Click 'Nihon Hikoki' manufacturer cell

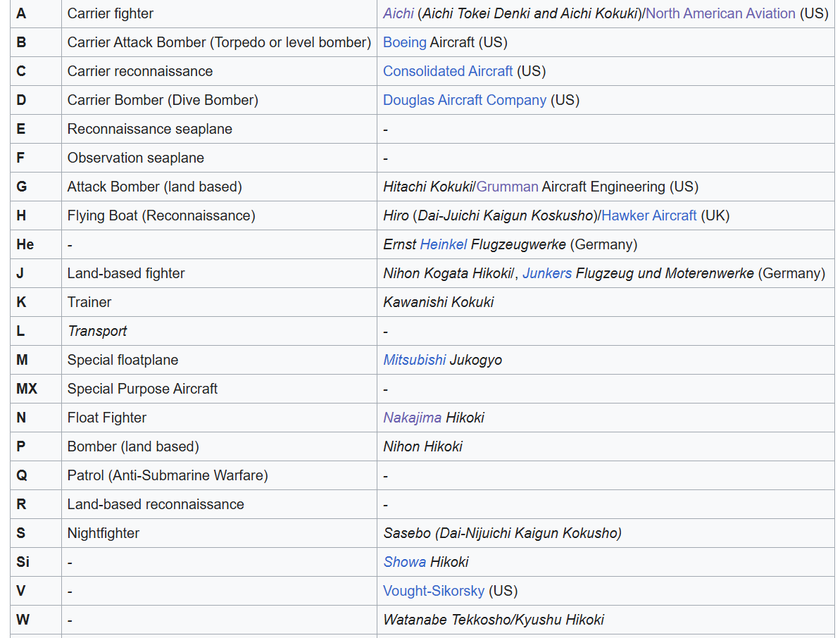coord(606,446)
